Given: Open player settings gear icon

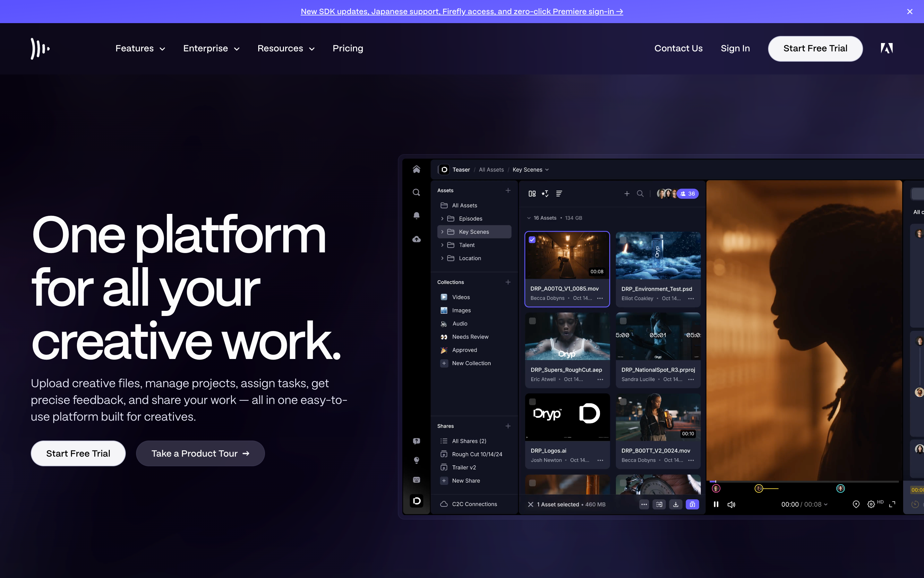Looking at the screenshot, I should (871, 504).
